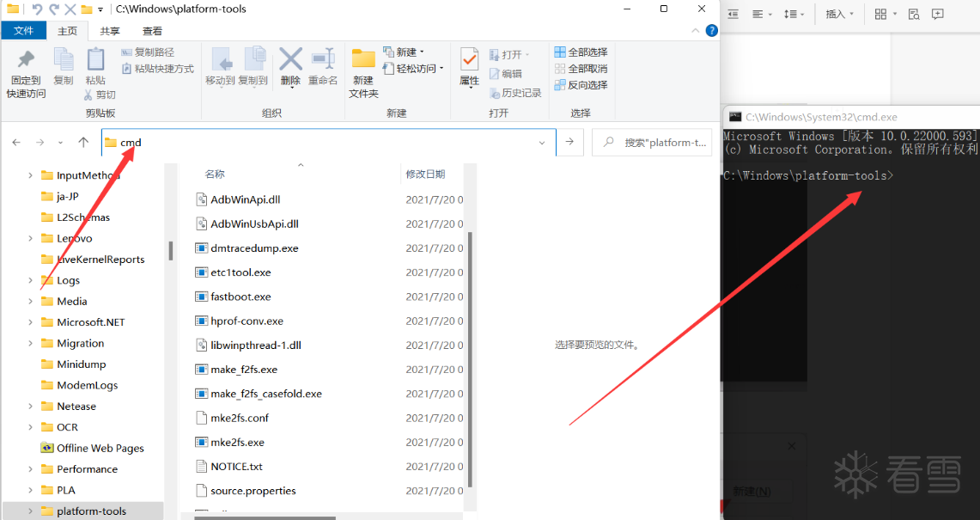Screen dimensions: 980x520
Task: Open Insert (插入) dropdown in background editor
Action: click(x=839, y=14)
